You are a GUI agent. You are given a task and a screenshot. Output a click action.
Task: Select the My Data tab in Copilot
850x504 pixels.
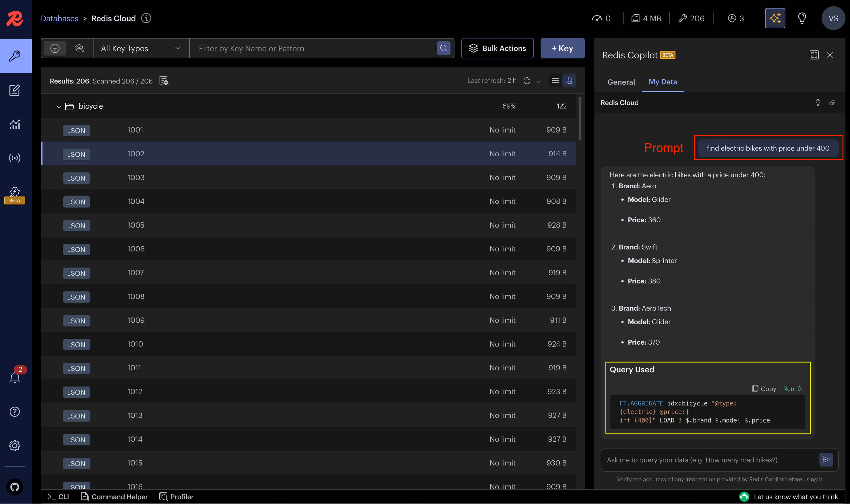pyautogui.click(x=662, y=82)
